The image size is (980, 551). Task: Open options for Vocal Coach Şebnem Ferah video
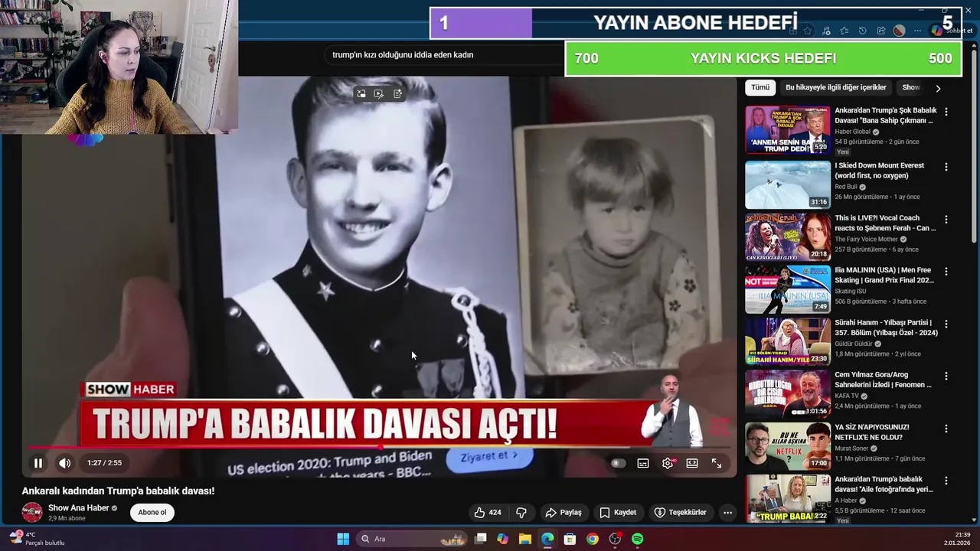click(x=946, y=219)
